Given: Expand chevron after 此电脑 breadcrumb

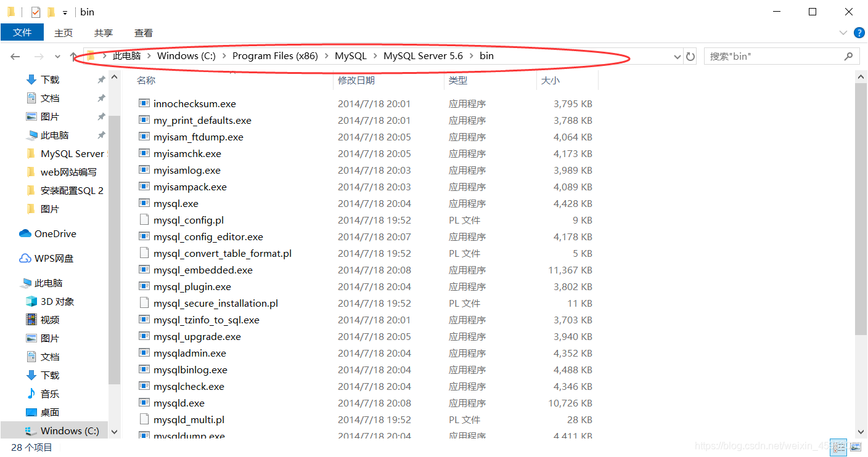Looking at the screenshot, I should [x=149, y=56].
